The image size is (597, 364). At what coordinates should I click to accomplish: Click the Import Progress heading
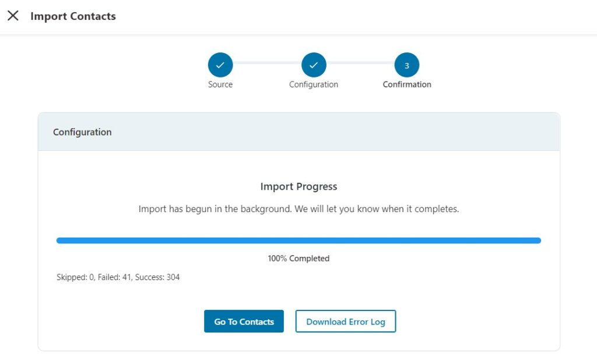click(x=298, y=186)
